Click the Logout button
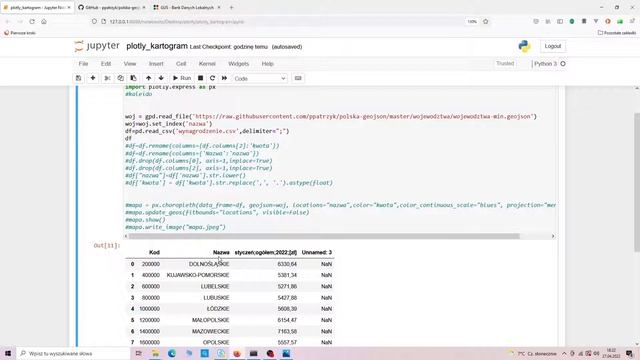This screenshot has width=640, height=360. [x=553, y=46]
